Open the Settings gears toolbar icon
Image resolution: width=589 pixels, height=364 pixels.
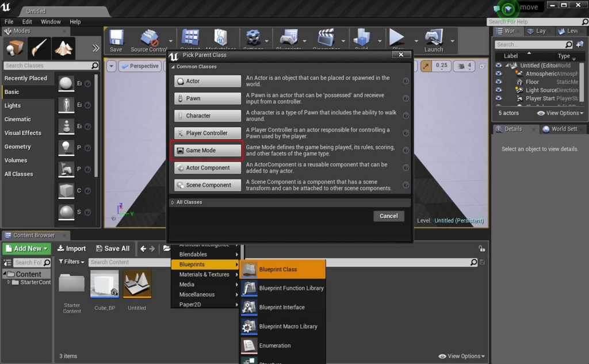(x=253, y=39)
